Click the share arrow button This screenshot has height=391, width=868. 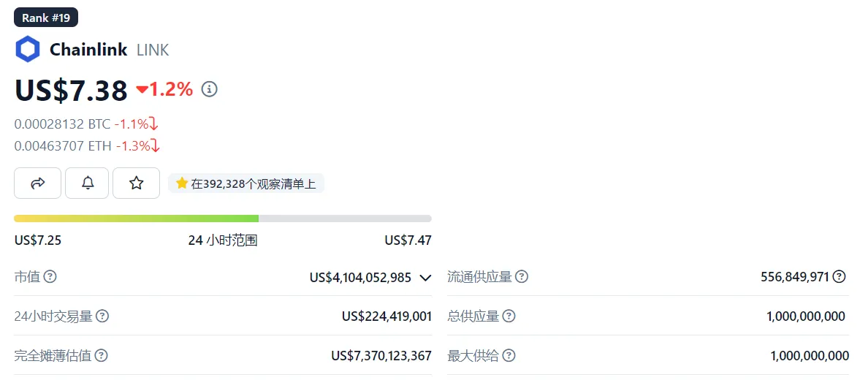[37, 183]
